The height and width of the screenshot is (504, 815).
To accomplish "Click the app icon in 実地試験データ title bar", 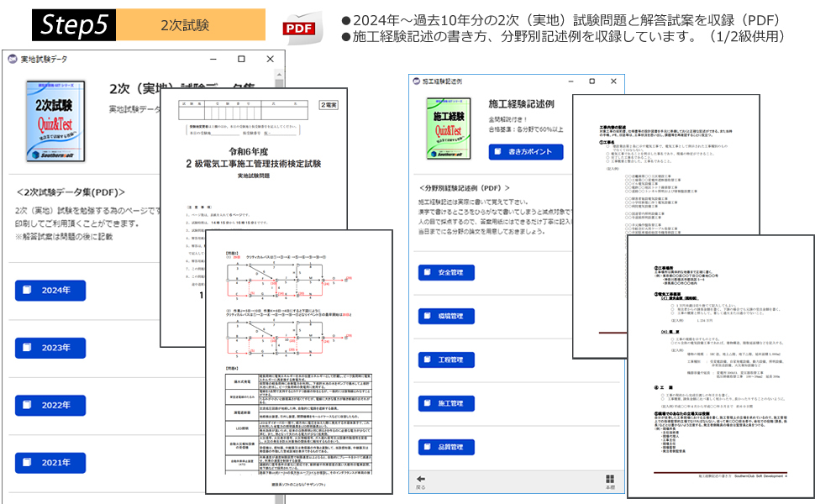I will click(x=13, y=59).
